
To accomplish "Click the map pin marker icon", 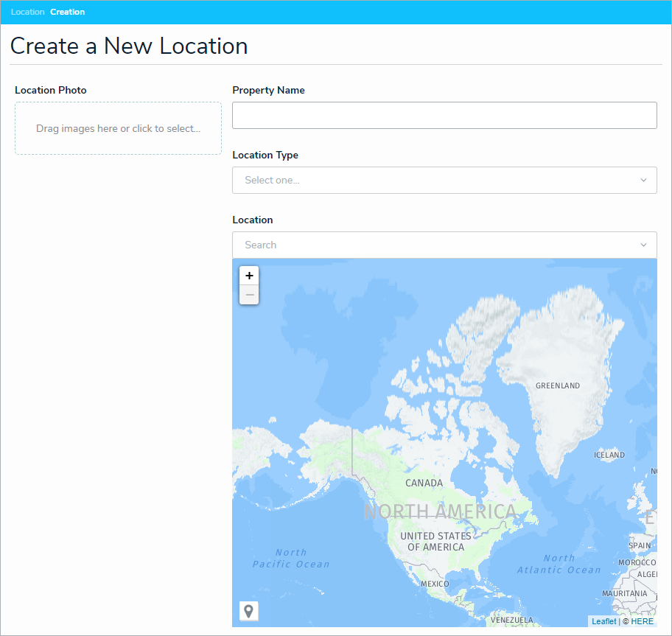I will 249,611.
